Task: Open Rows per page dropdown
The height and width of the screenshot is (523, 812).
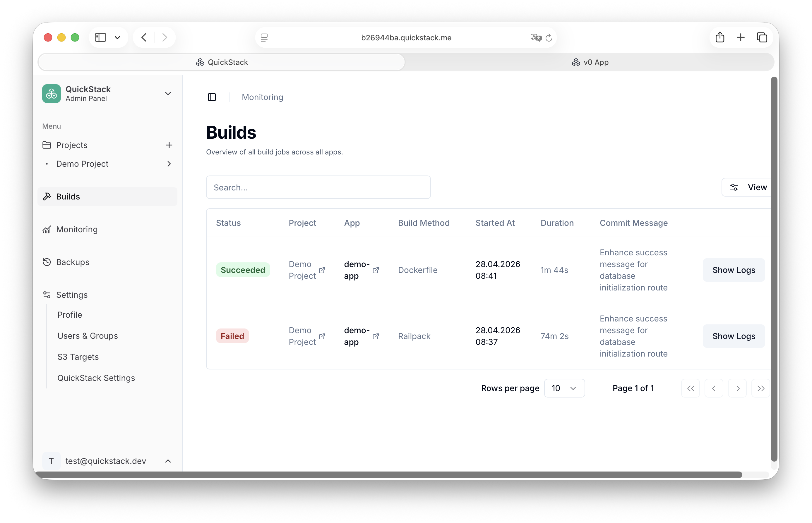Action: point(564,388)
